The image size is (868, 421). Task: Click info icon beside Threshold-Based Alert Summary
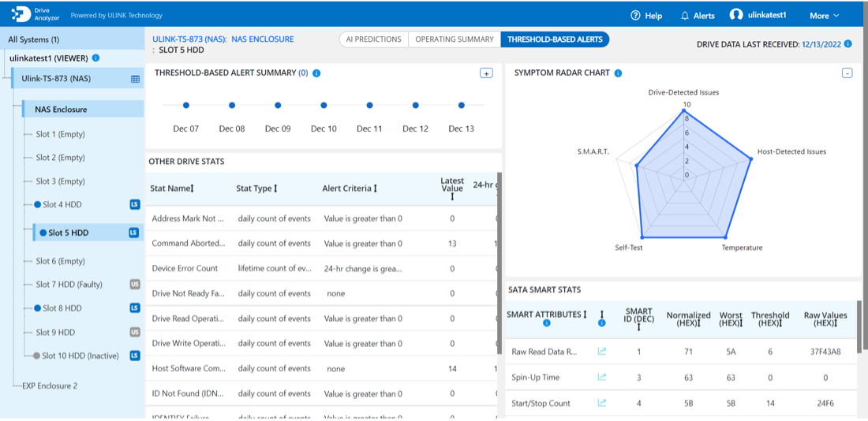tap(316, 73)
